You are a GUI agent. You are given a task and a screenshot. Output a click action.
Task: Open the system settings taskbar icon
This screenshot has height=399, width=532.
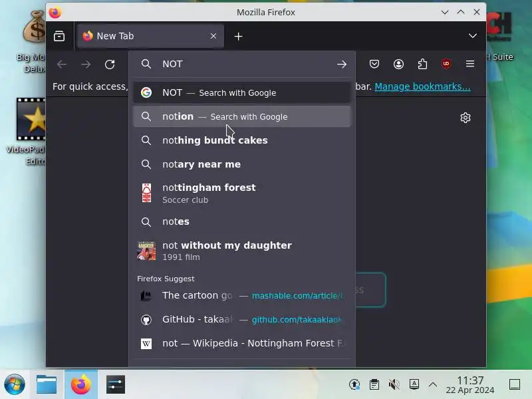tap(115, 385)
